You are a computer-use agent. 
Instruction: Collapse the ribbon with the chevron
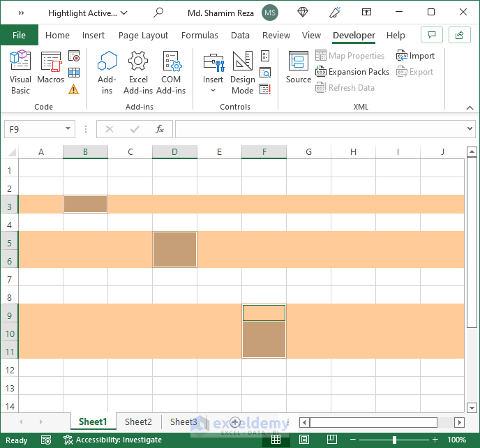coord(470,107)
